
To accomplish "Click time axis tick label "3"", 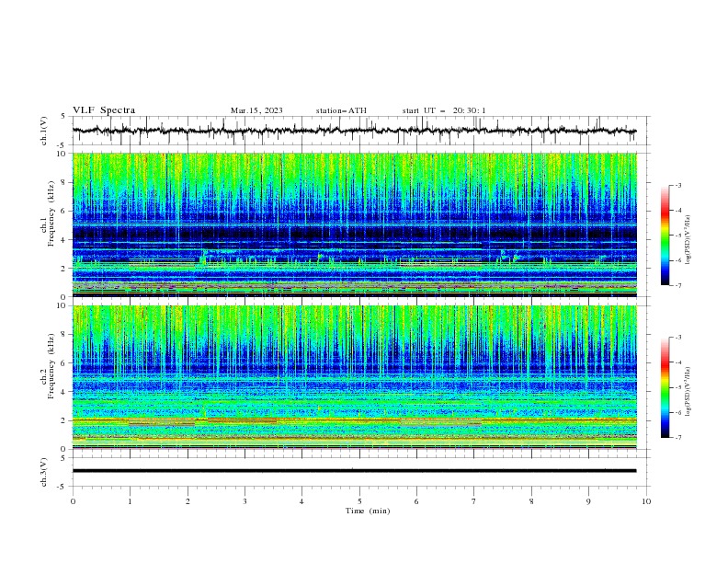I will click(245, 501).
